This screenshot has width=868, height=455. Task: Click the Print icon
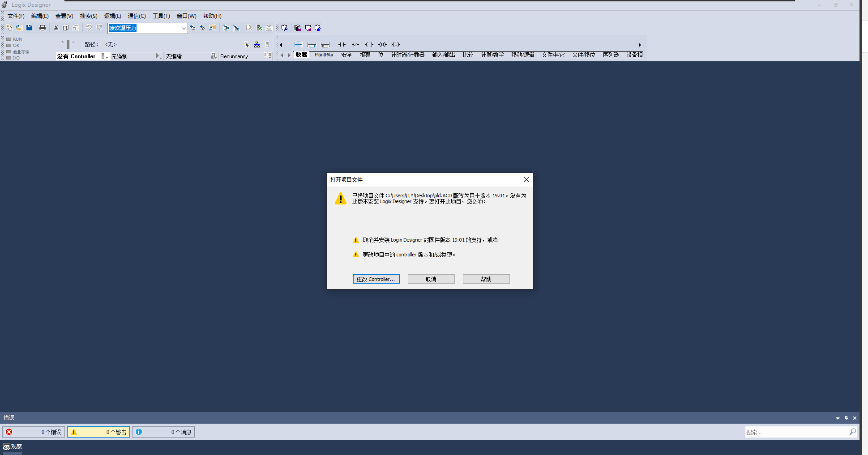click(43, 28)
